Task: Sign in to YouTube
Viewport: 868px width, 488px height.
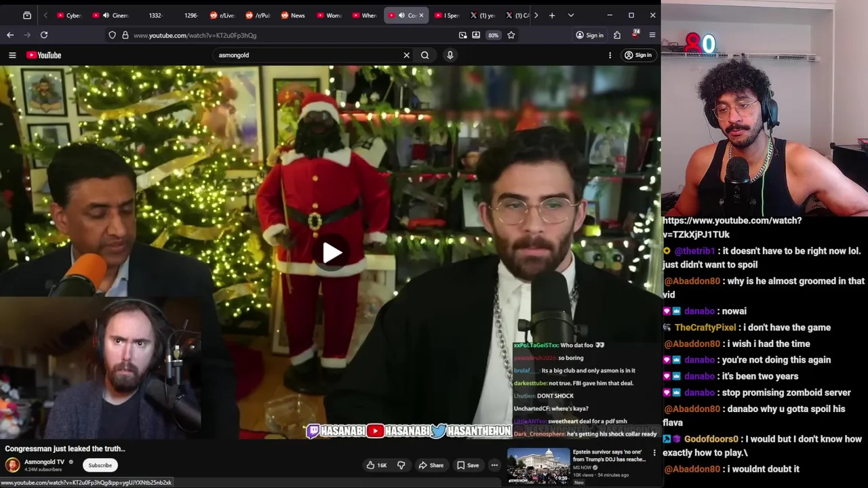Action: 638,55
